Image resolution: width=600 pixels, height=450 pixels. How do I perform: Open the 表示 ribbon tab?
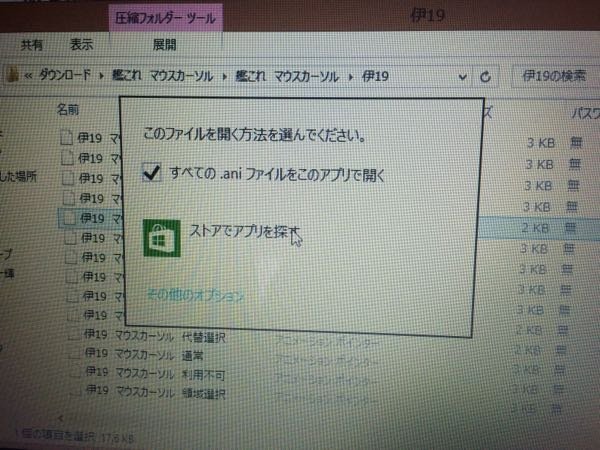coord(82,45)
